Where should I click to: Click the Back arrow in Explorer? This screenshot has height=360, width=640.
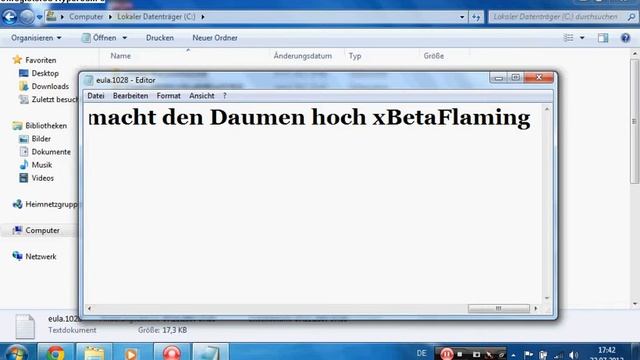10,17
